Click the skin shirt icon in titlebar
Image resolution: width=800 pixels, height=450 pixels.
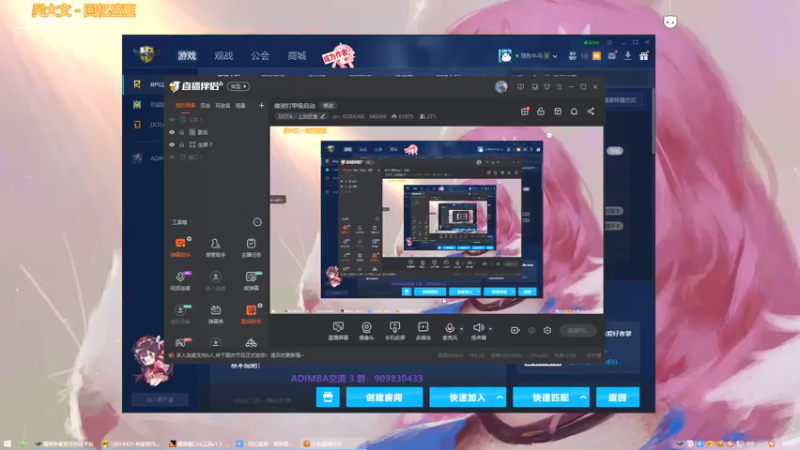pos(547,87)
